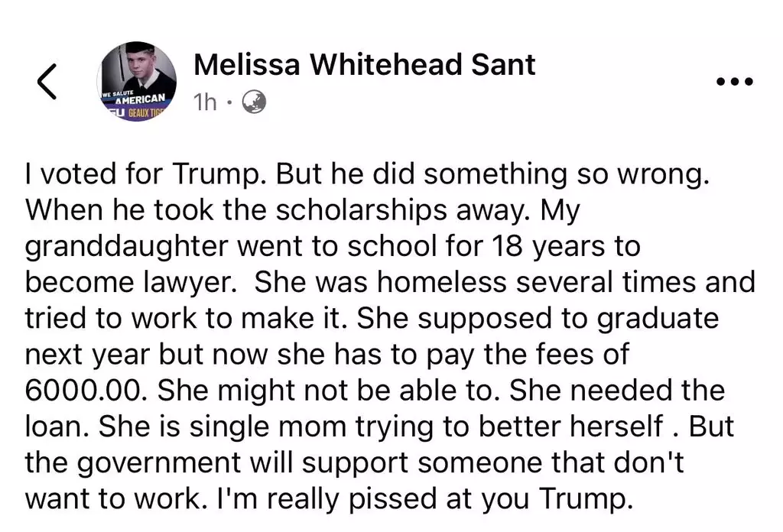The image size is (783, 532).
Task: Click 'the government will support' line
Action: pyautogui.click(x=216, y=463)
